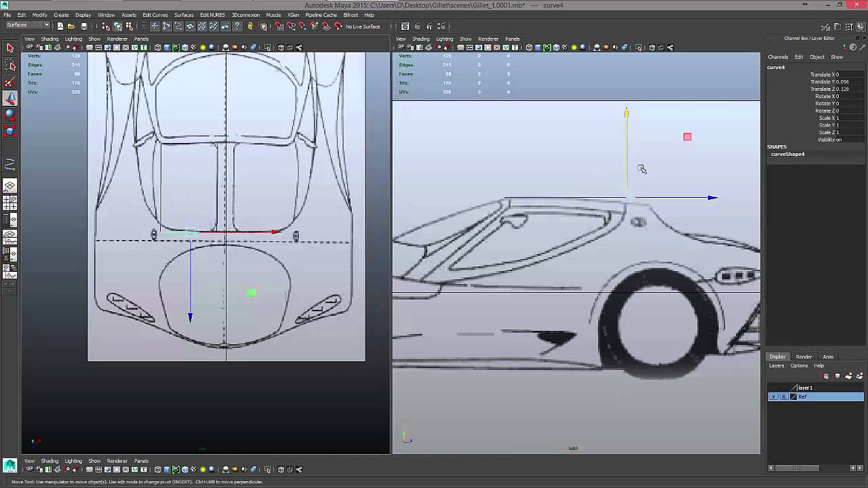Click the Layer Editor horizontal scrollbar thumb

point(797,468)
